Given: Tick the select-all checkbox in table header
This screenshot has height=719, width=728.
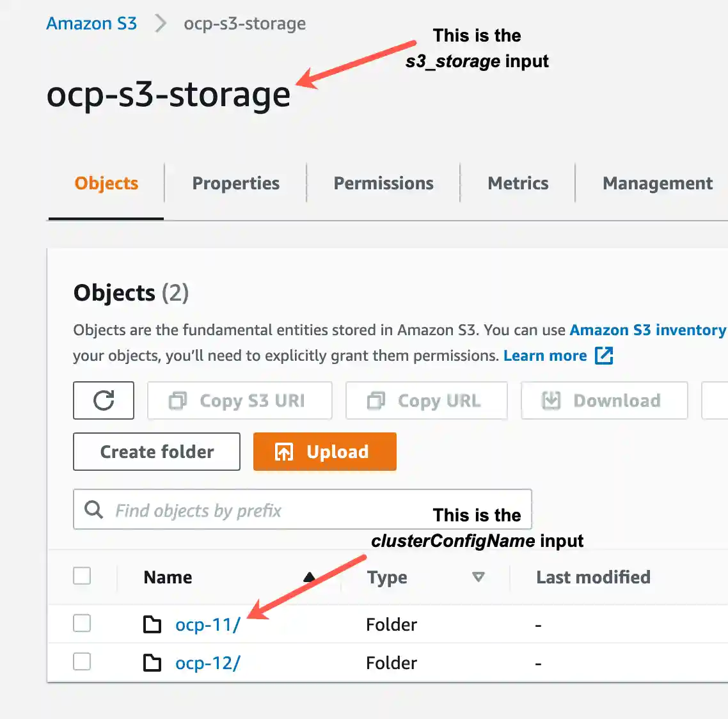Looking at the screenshot, I should [x=82, y=576].
